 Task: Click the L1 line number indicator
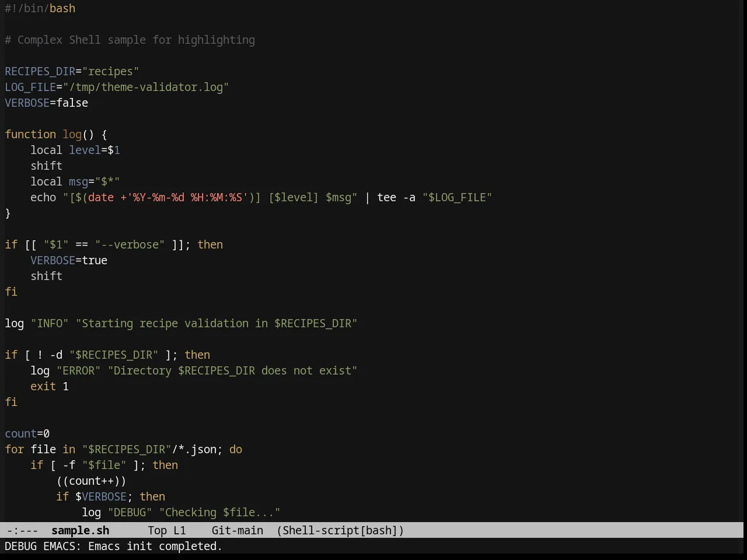pos(179,530)
